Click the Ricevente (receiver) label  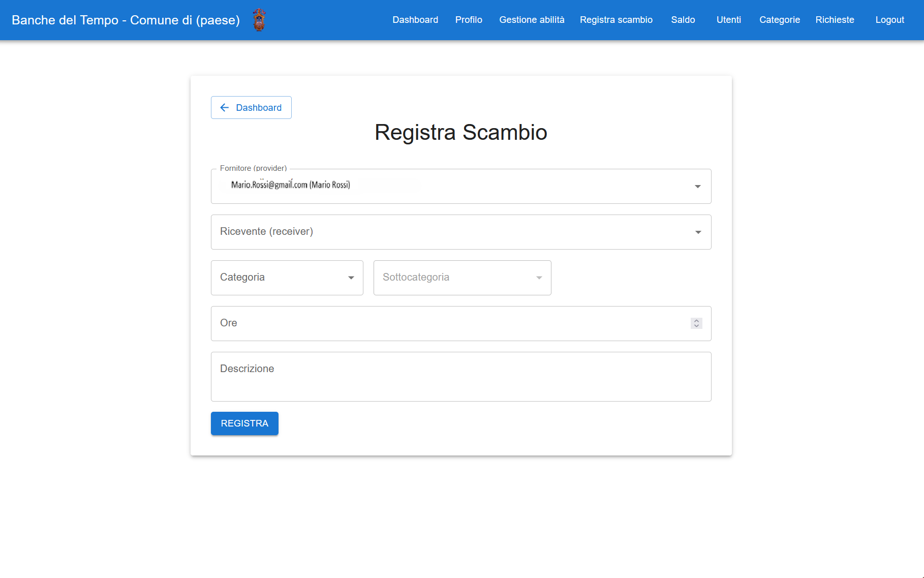click(x=266, y=231)
